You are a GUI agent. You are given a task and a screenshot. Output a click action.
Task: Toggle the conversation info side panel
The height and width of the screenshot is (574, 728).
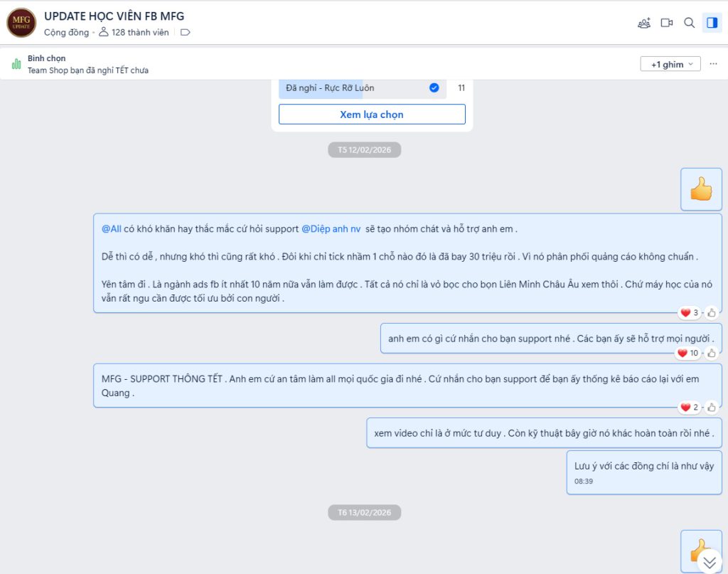click(x=712, y=23)
